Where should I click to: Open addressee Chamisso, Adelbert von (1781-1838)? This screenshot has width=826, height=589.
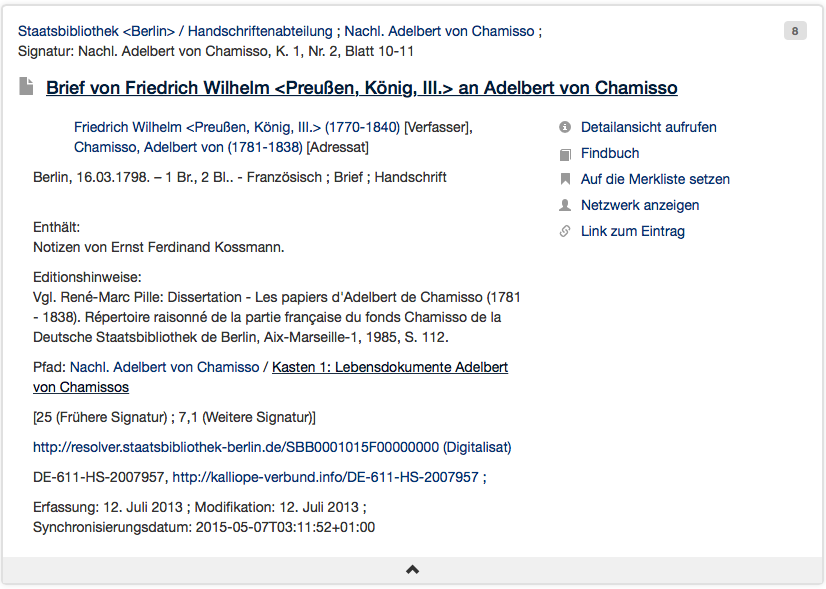click(x=188, y=147)
